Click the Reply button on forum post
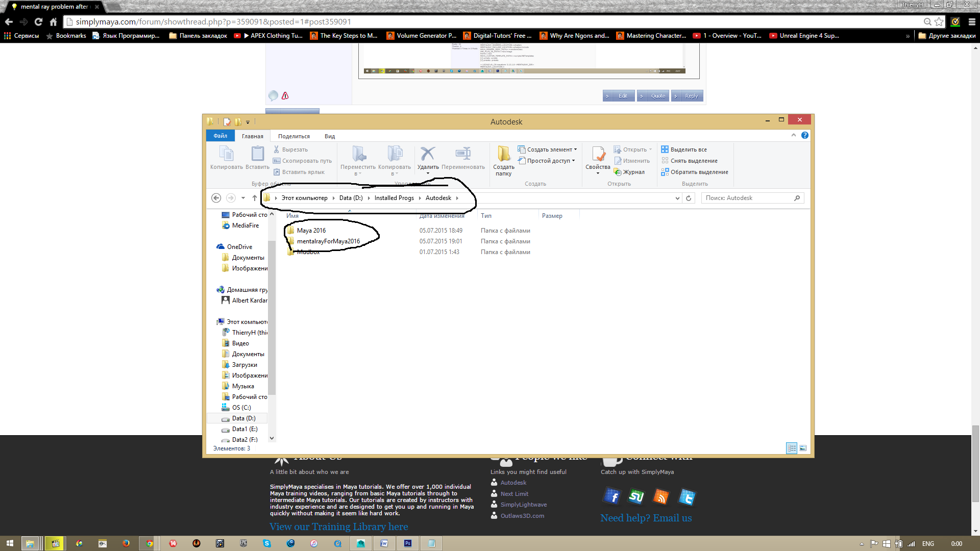The height and width of the screenshot is (551, 980). click(x=688, y=96)
